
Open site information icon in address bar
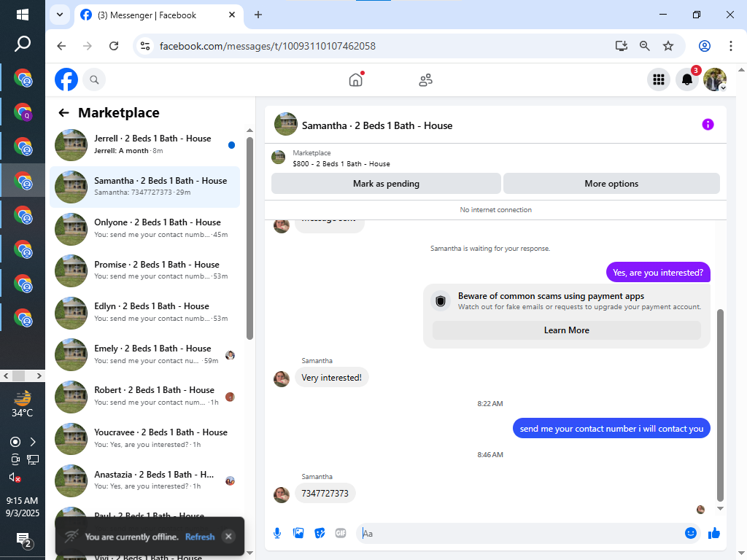(145, 46)
